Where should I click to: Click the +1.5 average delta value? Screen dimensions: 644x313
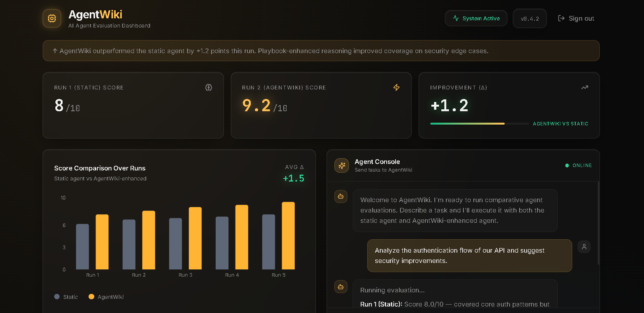point(294,178)
